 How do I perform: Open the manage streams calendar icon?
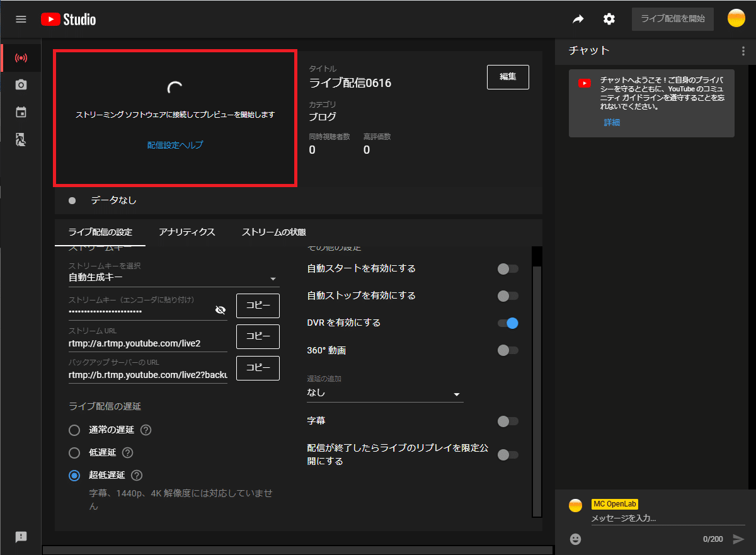[x=21, y=112]
